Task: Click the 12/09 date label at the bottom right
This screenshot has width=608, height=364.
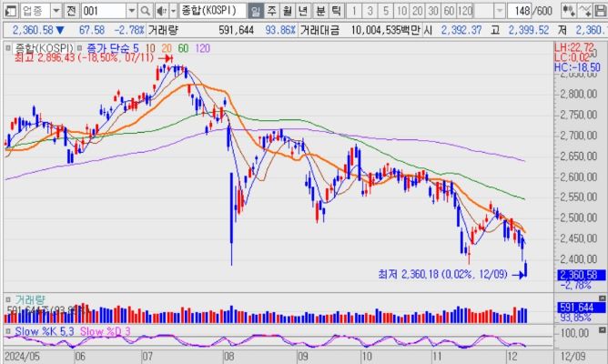Action: click(573, 356)
